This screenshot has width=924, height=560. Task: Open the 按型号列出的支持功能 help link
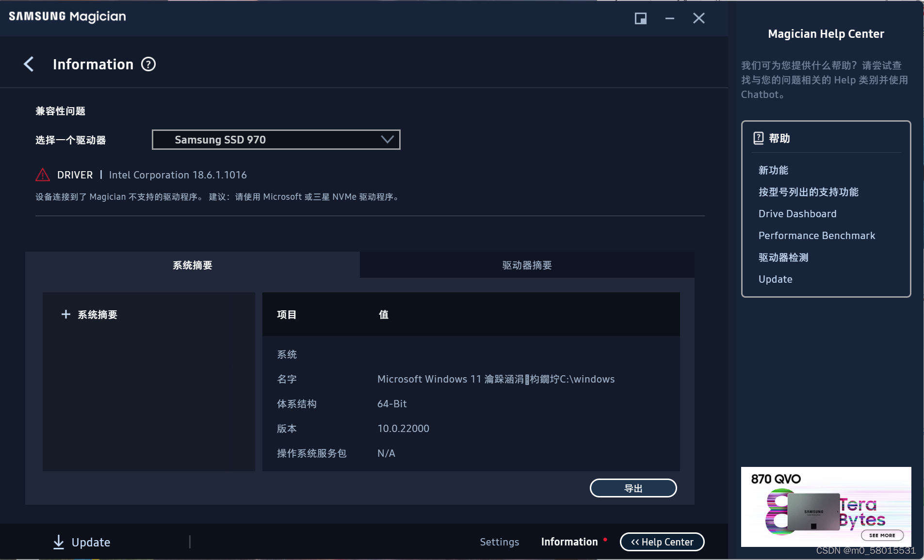point(809,192)
